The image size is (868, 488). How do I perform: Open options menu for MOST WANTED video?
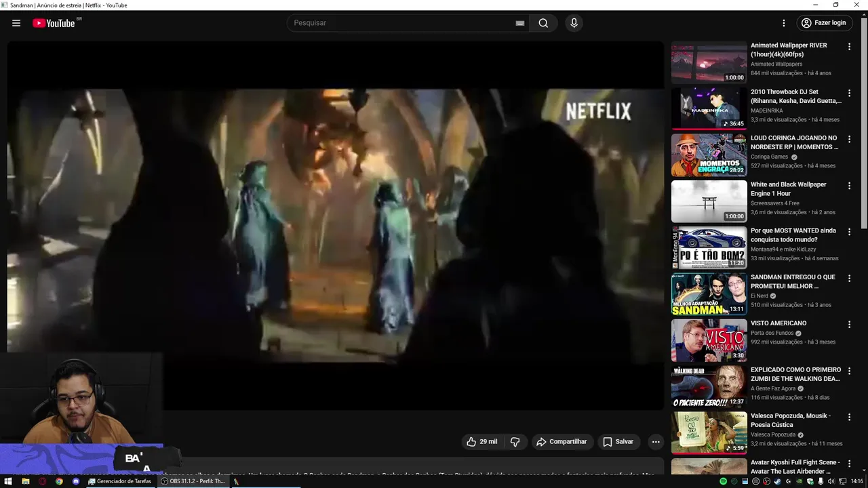coord(849,232)
